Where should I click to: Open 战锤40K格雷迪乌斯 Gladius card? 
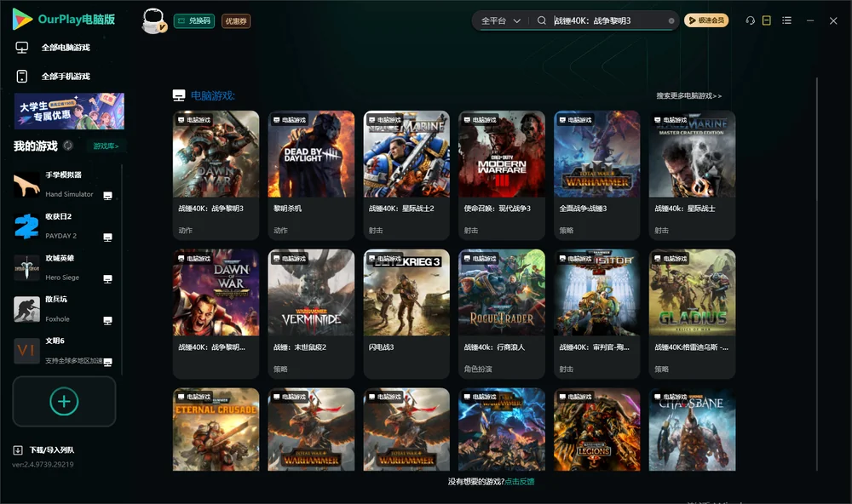(692, 313)
